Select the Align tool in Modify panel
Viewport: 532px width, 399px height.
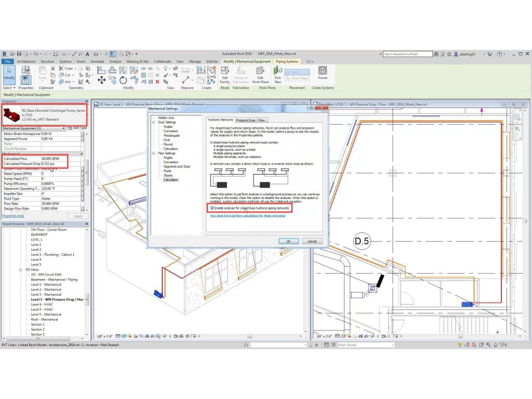101,70
